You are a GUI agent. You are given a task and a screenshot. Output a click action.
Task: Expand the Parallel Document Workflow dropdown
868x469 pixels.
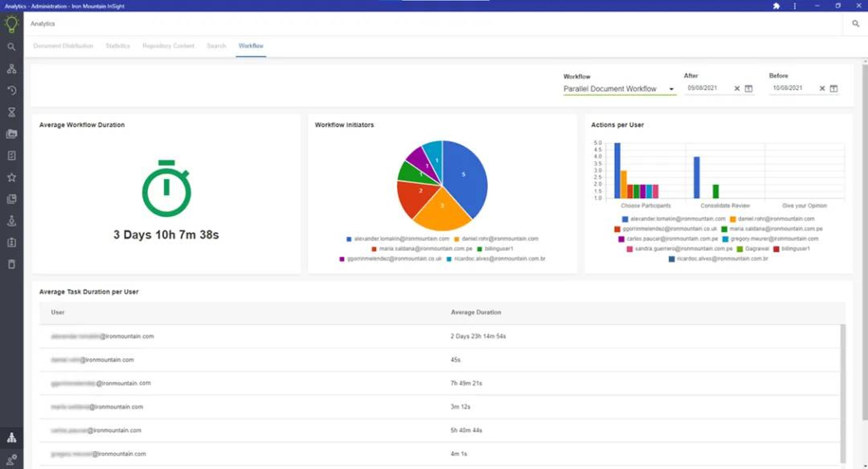pos(671,89)
